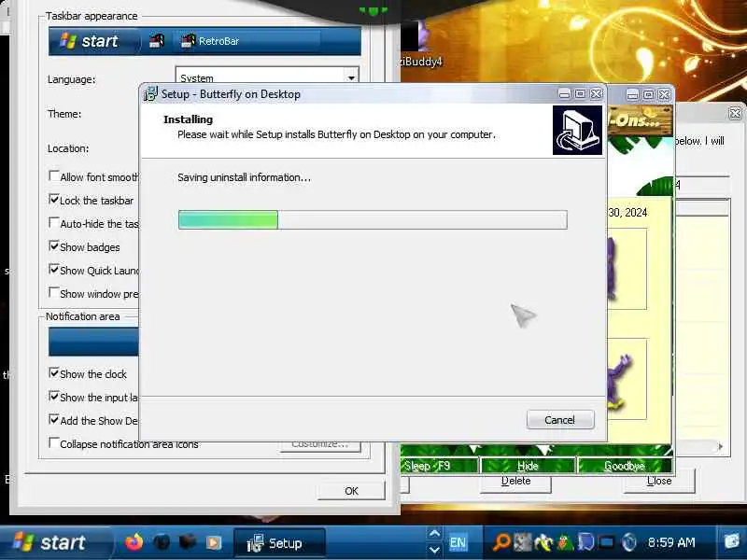Open the BonziBuddy4 desktop icon
This screenshot has height=560, width=747.
pyautogui.click(x=420, y=45)
